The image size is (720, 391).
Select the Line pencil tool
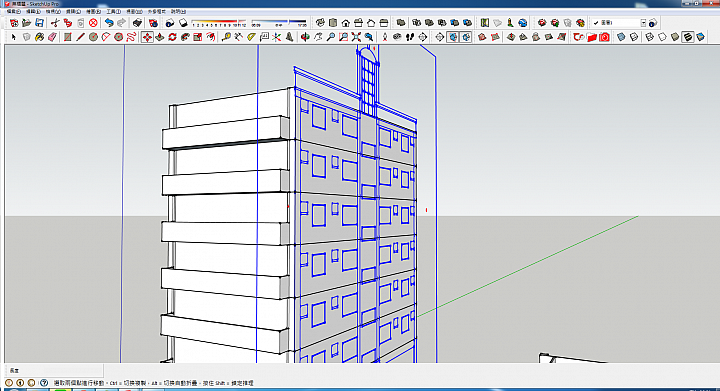pyautogui.click(x=80, y=37)
